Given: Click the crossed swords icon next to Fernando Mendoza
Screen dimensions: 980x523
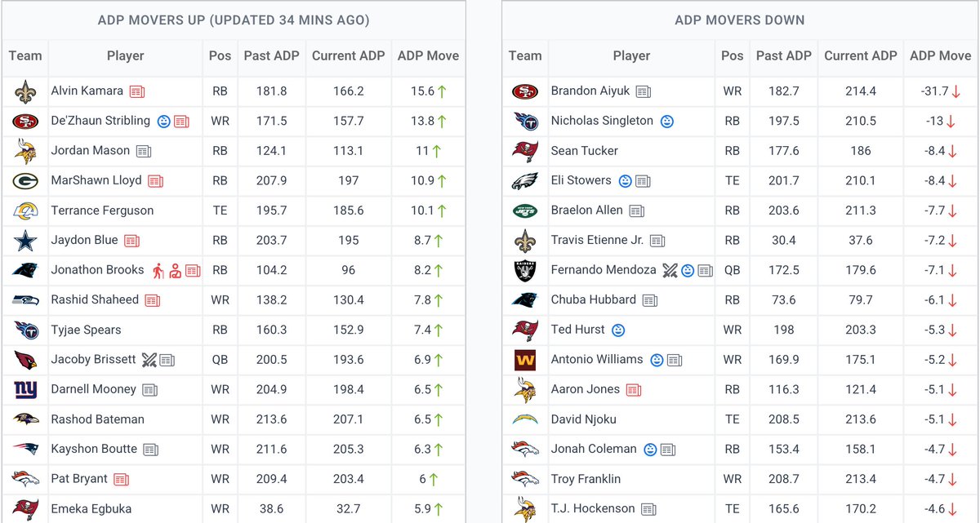Looking at the screenshot, I should [x=670, y=270].
